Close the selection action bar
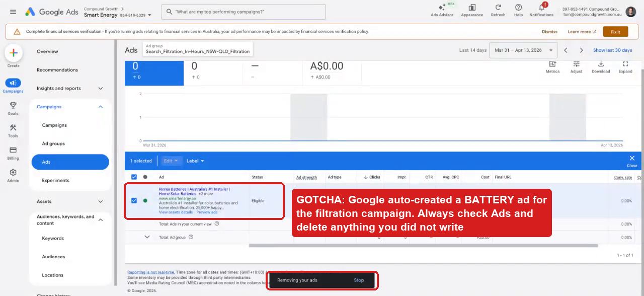This screenshot has height=296, width=644. pyautogui.click(x=632, y=161)
